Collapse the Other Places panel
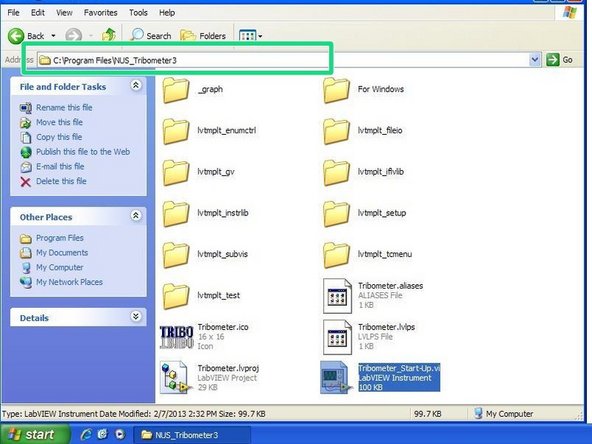Screen dimensions: 592x444 tap(136, 216)
